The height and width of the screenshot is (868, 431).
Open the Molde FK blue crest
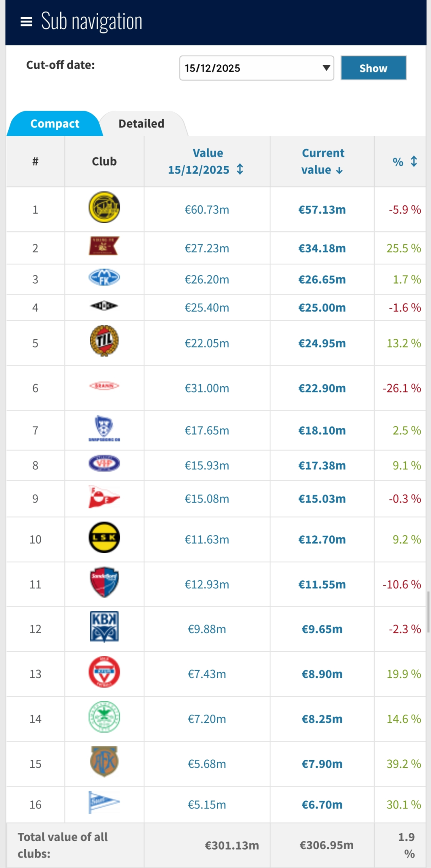click(x=104, y=278)
